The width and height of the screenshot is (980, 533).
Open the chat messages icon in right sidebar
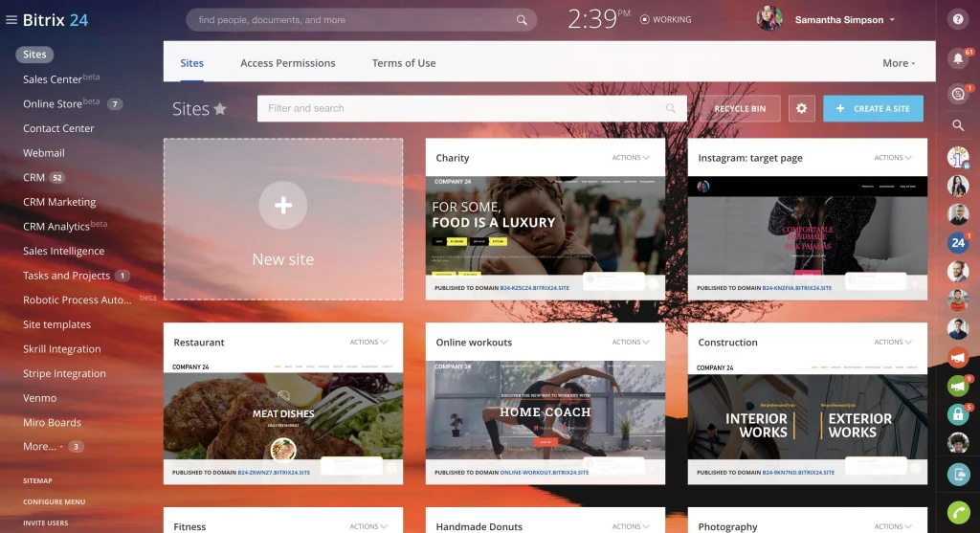click(x=958, y=93)
